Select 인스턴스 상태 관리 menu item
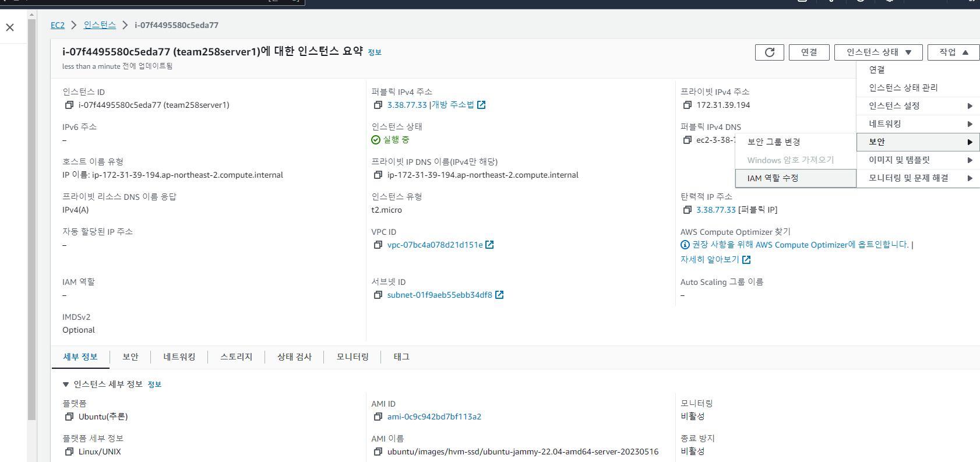Viewport: 980px width, 462px height. pos(918,88)
